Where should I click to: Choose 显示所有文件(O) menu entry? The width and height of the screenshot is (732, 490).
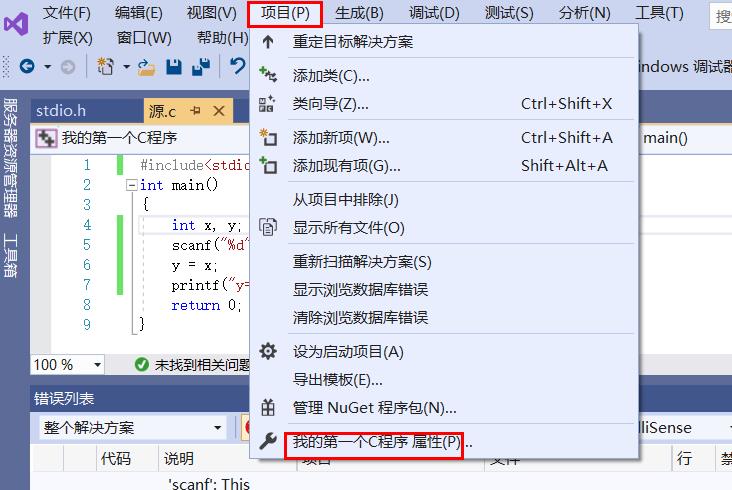click(x=444, y=228)
